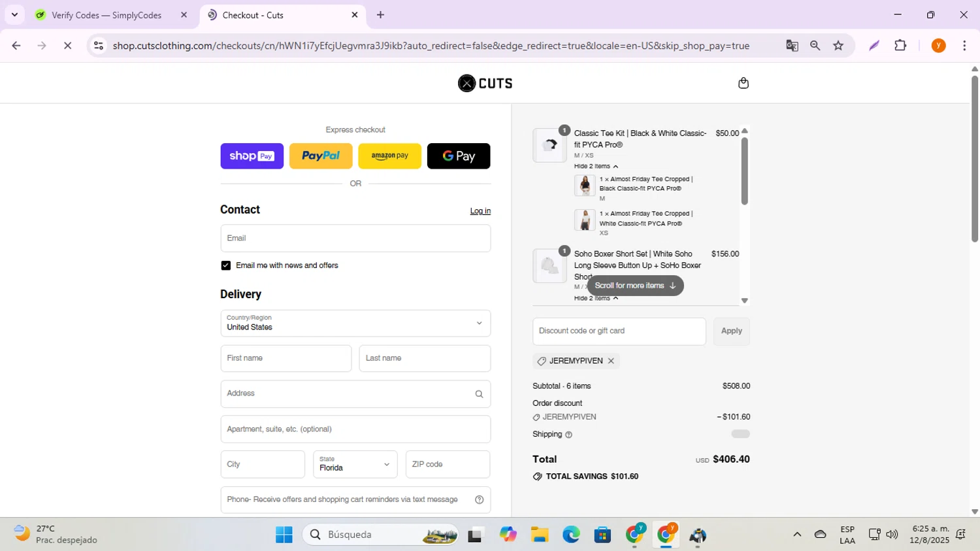980x551 pixels.
Task: Switch to Verify Codes SimplyCodes tab
Action: point(106,15)
